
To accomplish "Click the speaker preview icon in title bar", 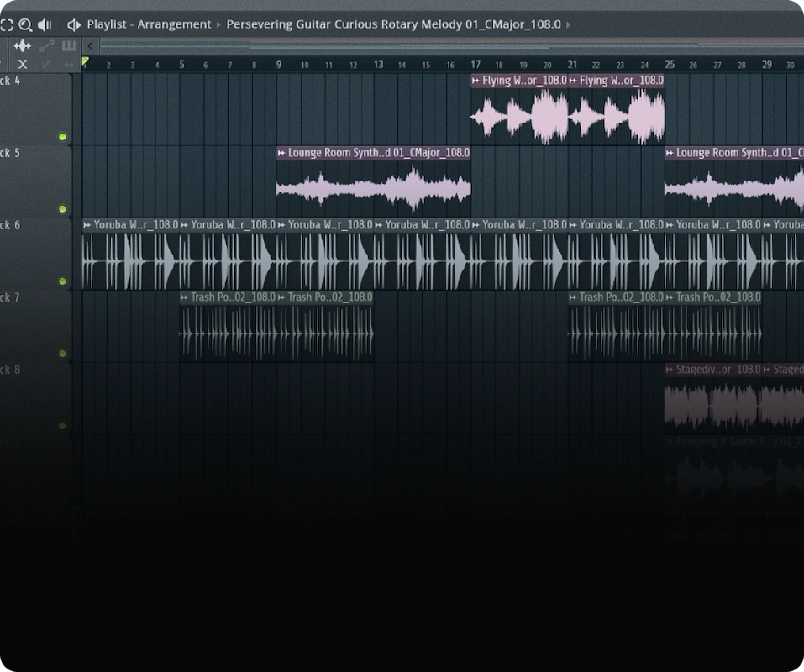I will (x=45, y=24).
